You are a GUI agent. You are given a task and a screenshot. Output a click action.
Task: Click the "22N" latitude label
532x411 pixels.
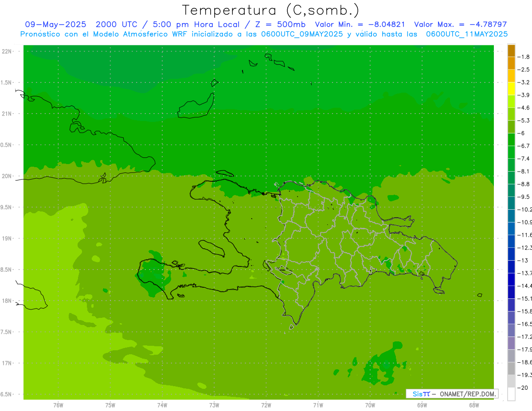tap(7, 51)
